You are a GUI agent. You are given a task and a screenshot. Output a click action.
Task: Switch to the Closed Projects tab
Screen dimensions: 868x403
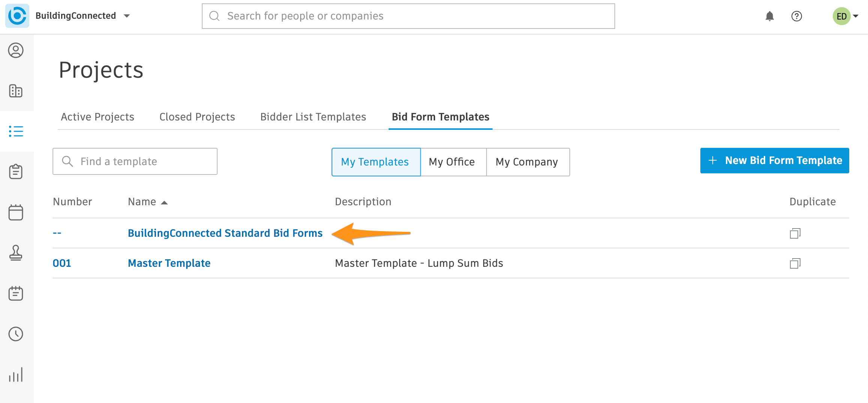tap(197, 117)
